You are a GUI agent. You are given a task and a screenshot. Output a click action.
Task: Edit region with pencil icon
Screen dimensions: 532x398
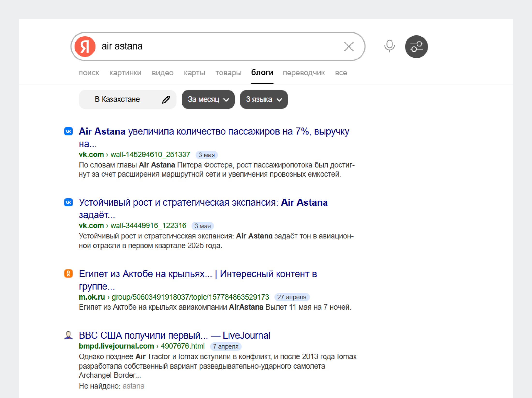pyautogui.click(x=166, y=99)
